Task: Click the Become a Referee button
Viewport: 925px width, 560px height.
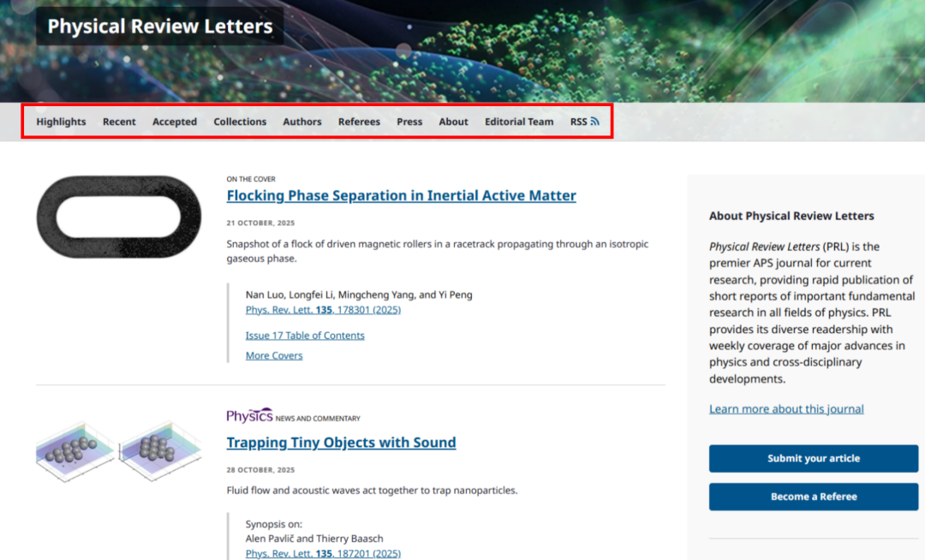Action: 814,497
